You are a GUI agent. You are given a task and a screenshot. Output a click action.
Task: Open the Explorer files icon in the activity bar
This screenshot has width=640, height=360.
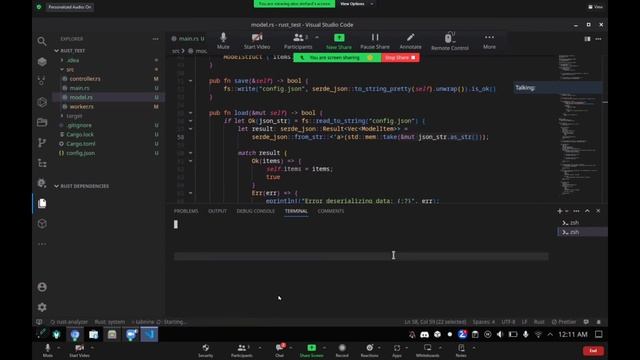pos(42,203)
